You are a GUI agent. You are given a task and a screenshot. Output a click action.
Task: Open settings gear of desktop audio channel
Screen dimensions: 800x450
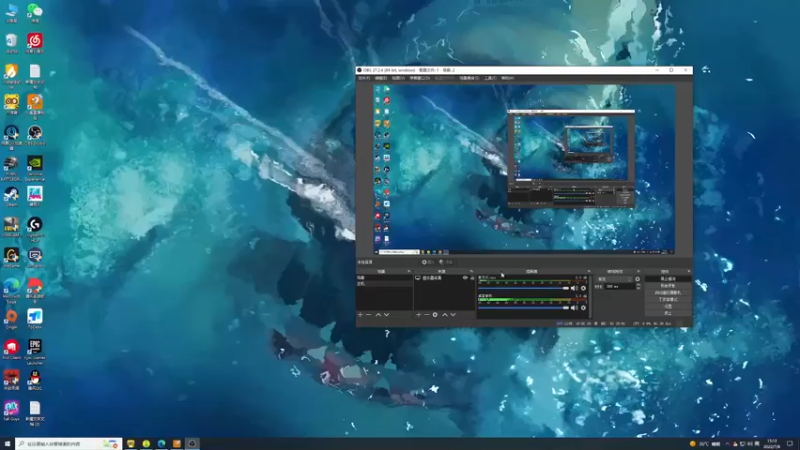coord(583,308)
